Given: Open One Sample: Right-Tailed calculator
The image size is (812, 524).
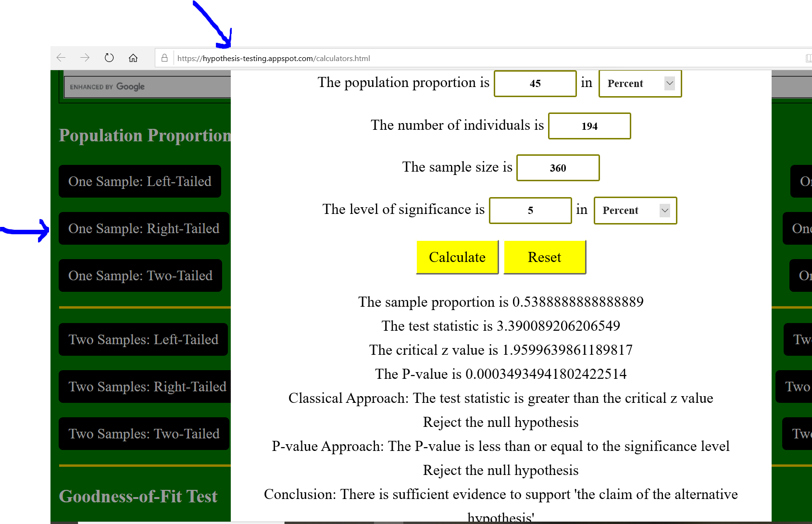Looking at the screenshot, I should tap(144, 228).
